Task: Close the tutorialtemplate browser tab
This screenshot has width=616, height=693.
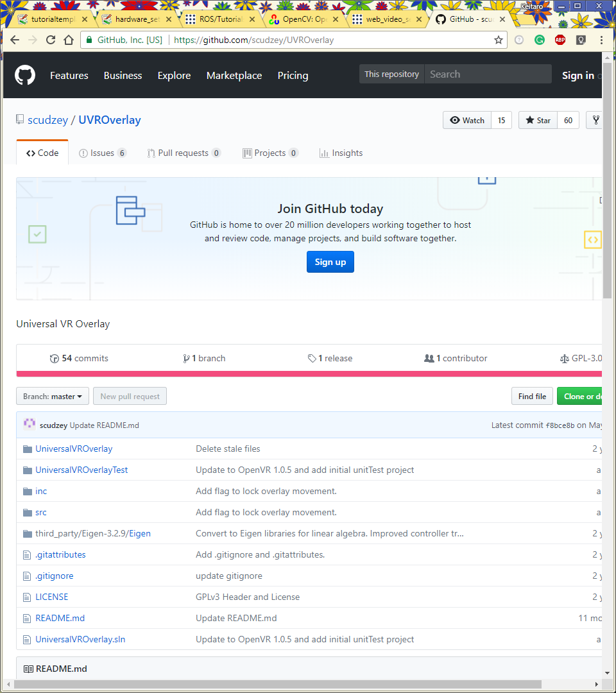Action: [85, 19]
